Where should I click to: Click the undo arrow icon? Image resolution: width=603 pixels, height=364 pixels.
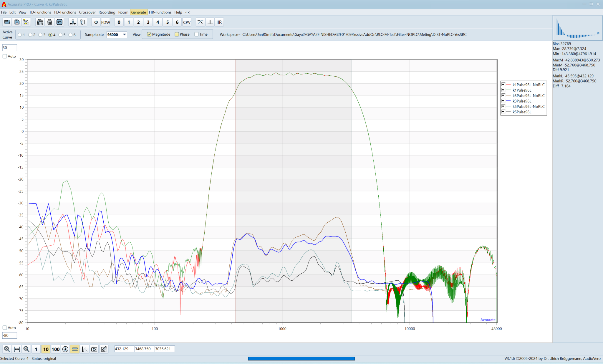(x=59, y=22)
